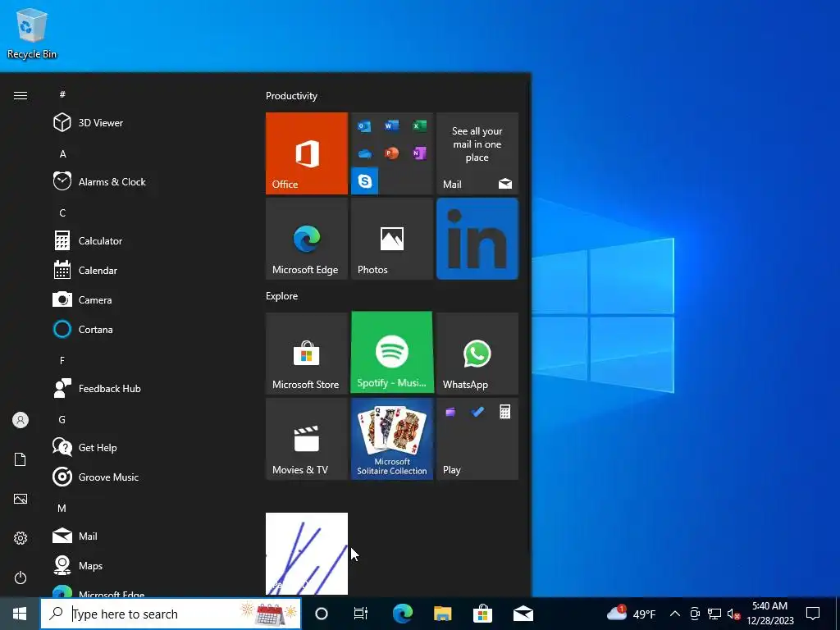This screenshot has height=630, width=840.
Task: Click the Meet Now tray icon
Action: coord(695,614)
